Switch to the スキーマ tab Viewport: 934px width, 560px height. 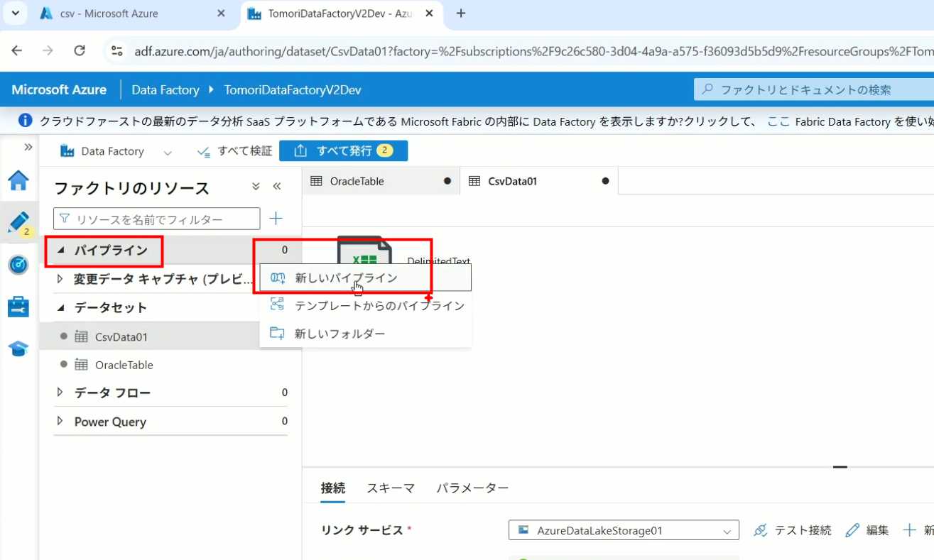click(391, 488)
